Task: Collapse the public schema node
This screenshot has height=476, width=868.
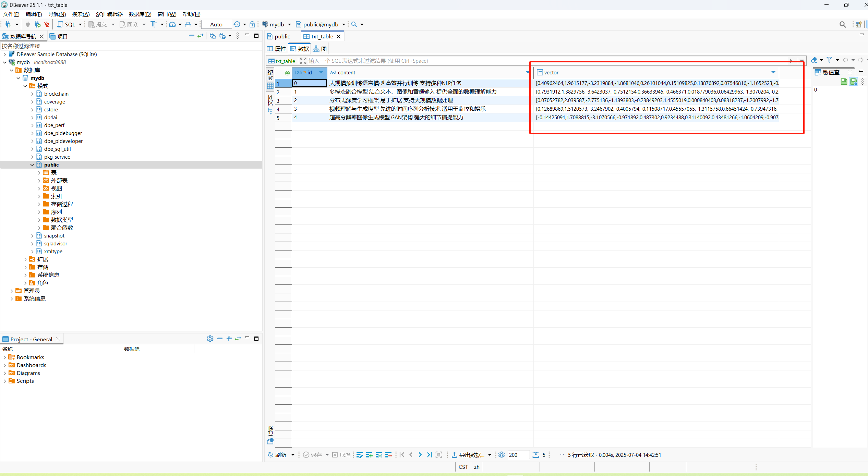Action: (32, 165)
